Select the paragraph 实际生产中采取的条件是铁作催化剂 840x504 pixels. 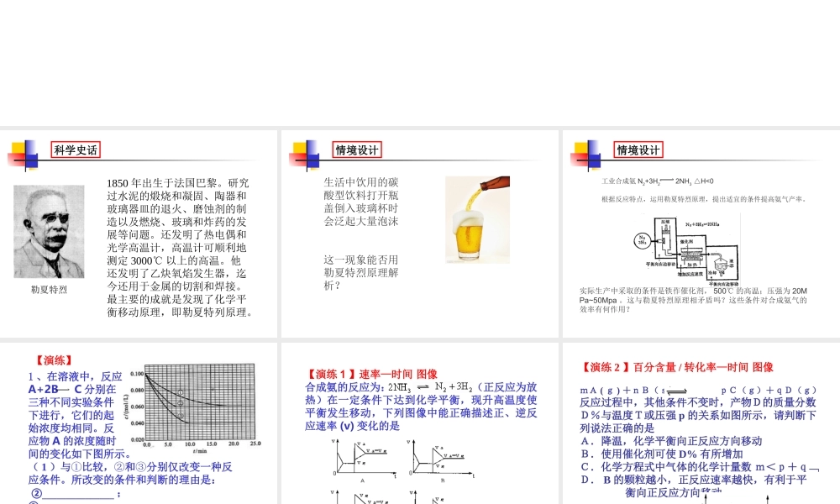[x=693, y=300]
